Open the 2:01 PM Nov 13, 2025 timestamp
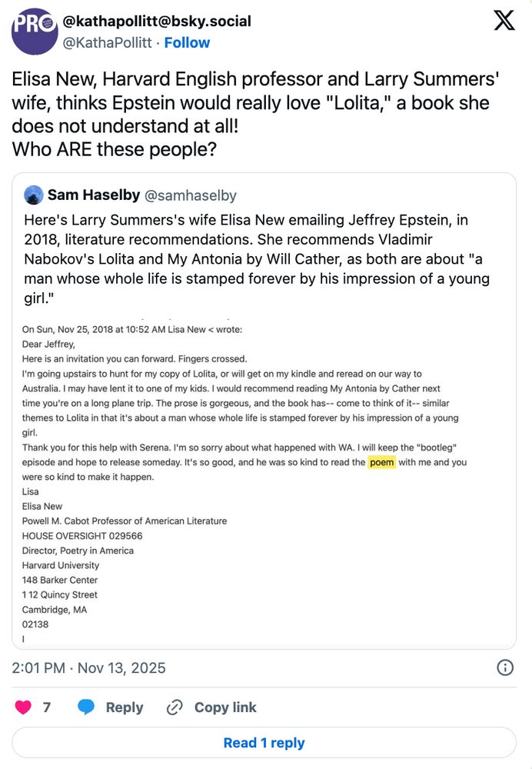 [88, 667]
